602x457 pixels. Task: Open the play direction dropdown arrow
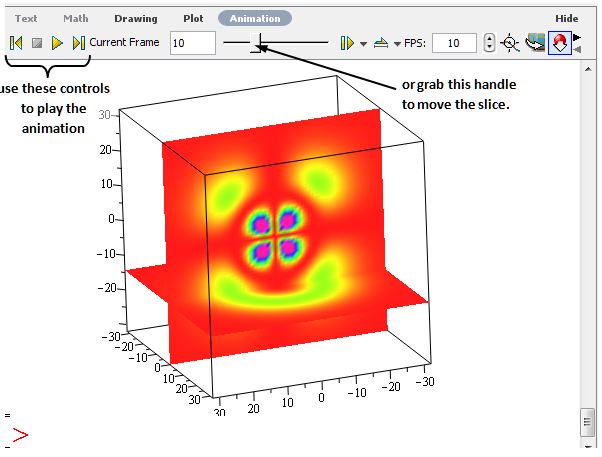click(363, 44)
